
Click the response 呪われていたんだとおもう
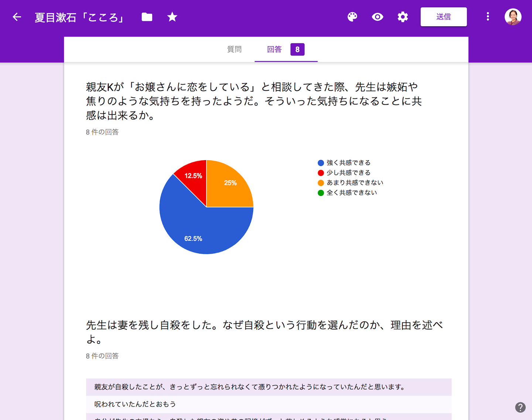269,404
